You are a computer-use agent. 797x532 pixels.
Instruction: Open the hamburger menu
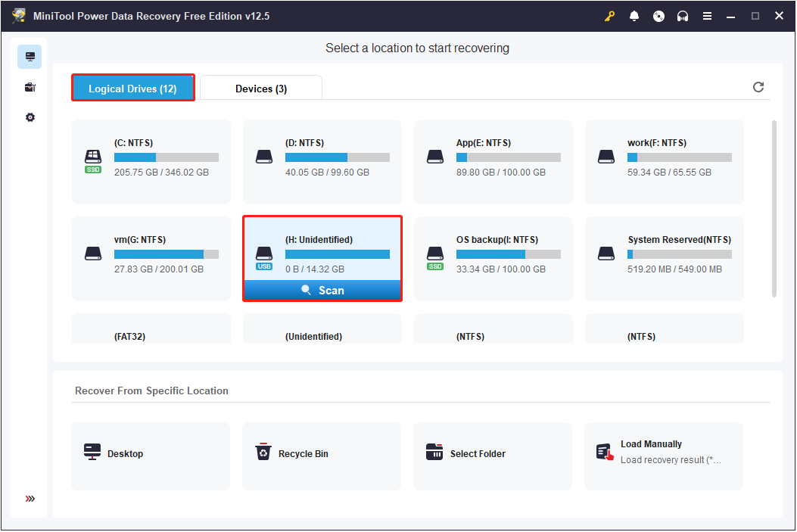tap(707, 16)
